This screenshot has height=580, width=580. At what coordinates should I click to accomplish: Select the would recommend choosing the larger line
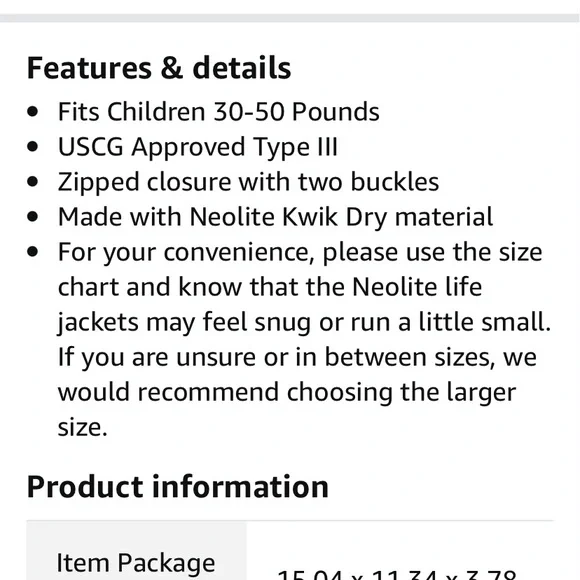[x=287, y=393]
